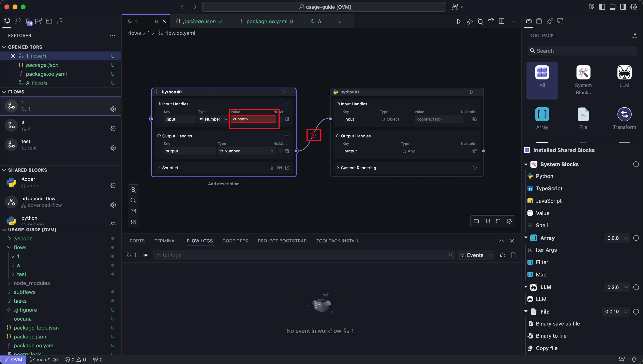Refresh Custom Rendering in python#1 node

(475, 168)
